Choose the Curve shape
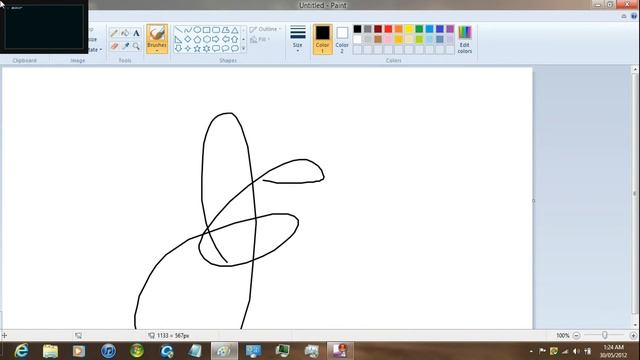This screenshot has width=640, height=360. click(x=188, y=30)
